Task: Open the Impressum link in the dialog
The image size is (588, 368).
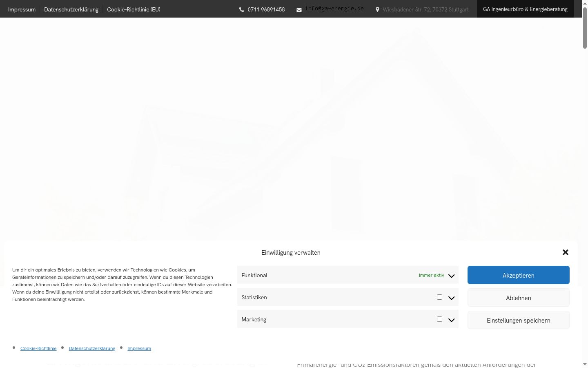Action: tap(139, 348)
